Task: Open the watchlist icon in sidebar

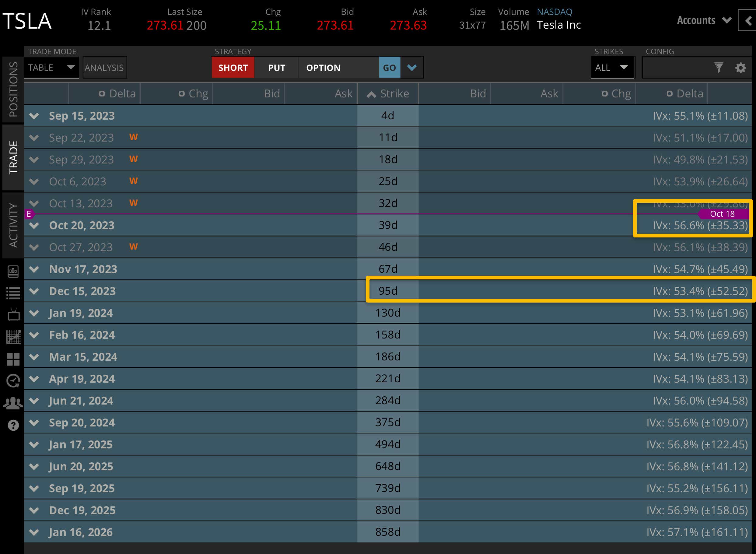Action: 13,293
